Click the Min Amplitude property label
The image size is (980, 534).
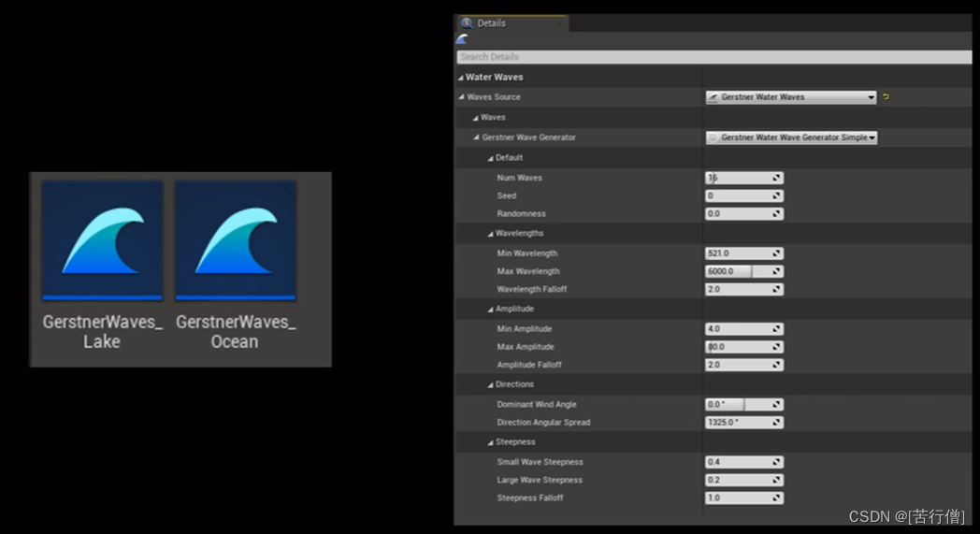pos(525,329)
